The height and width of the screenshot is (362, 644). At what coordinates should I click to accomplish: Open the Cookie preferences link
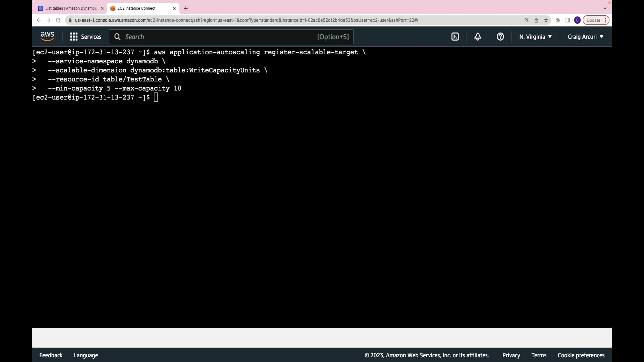[x=581, y=355]
